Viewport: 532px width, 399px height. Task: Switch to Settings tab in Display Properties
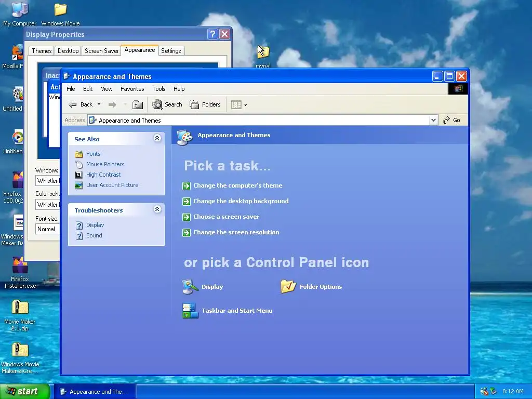tap(171, 51)
